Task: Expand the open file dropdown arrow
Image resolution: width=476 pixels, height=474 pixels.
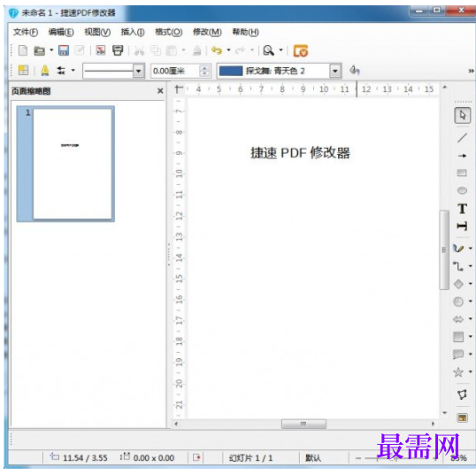Action: click(x=51, y=50)
